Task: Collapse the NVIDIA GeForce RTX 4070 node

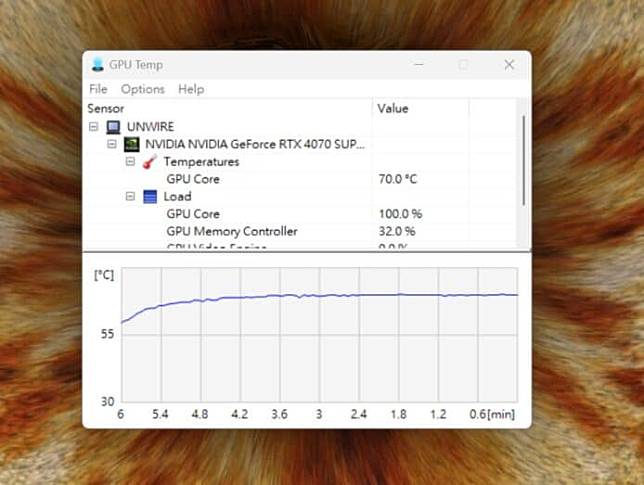Action: tap(112, 144)
